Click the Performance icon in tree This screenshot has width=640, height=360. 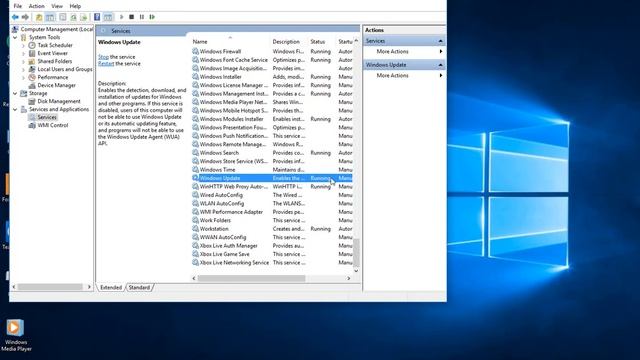point(32,77)
